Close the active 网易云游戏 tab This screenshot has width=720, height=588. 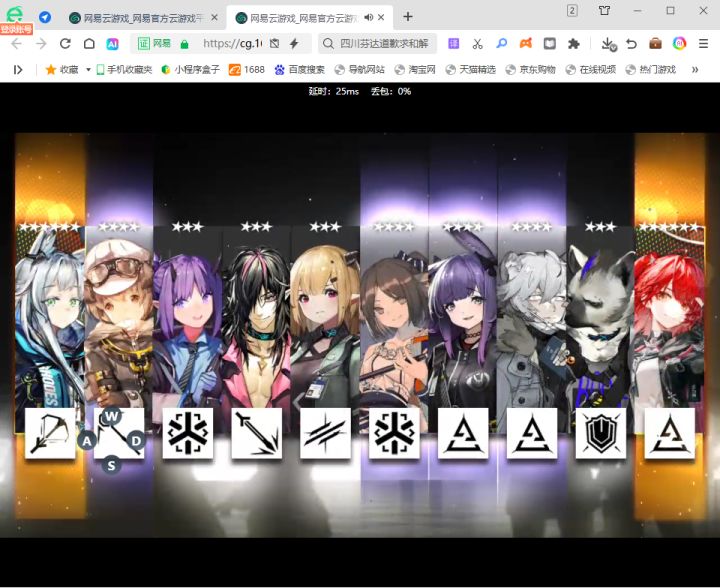click(381, 17)
